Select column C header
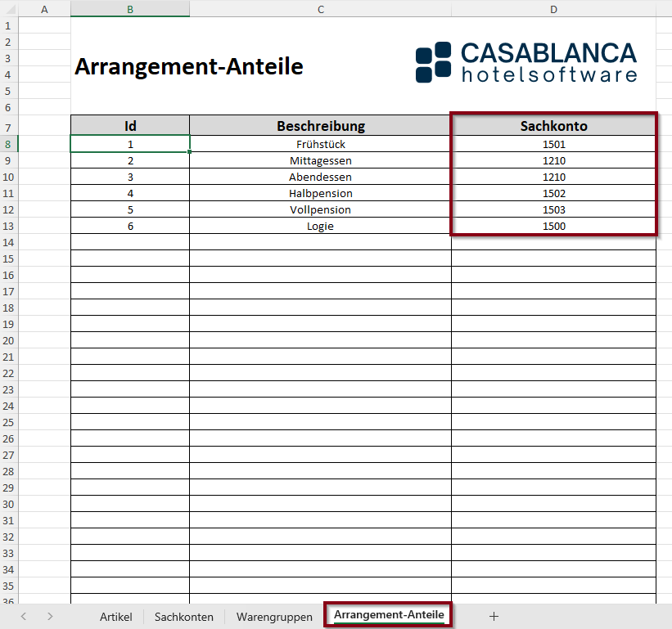Screen dimensions: 672x629 (321, 10)
